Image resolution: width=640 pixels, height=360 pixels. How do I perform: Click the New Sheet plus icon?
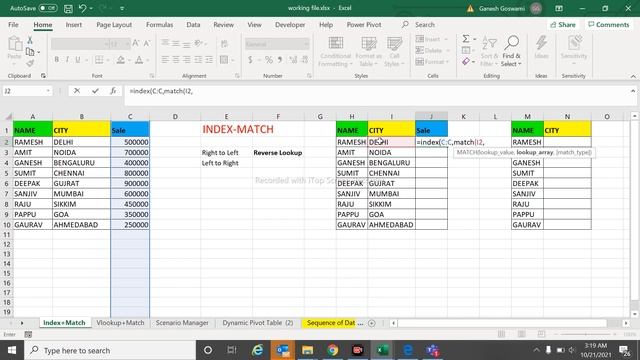pos(371,323)
